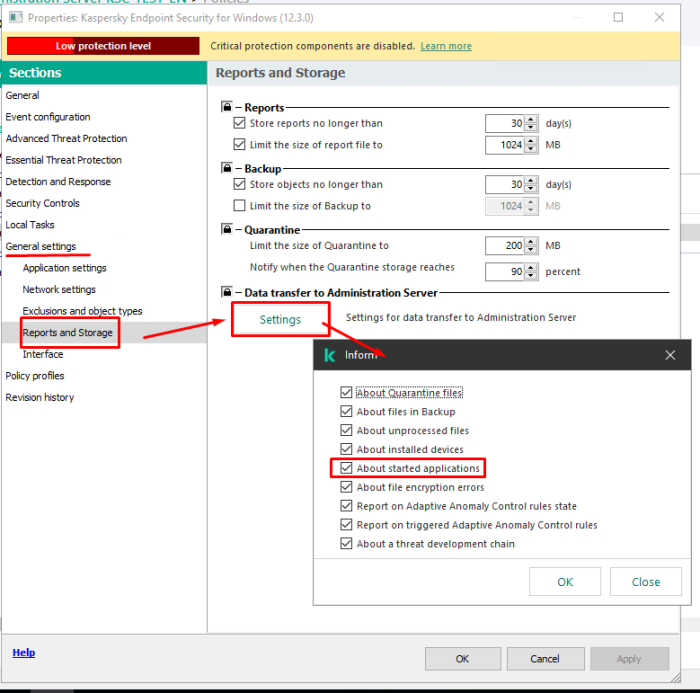Click Settings button for data transfer

point(280,319)
